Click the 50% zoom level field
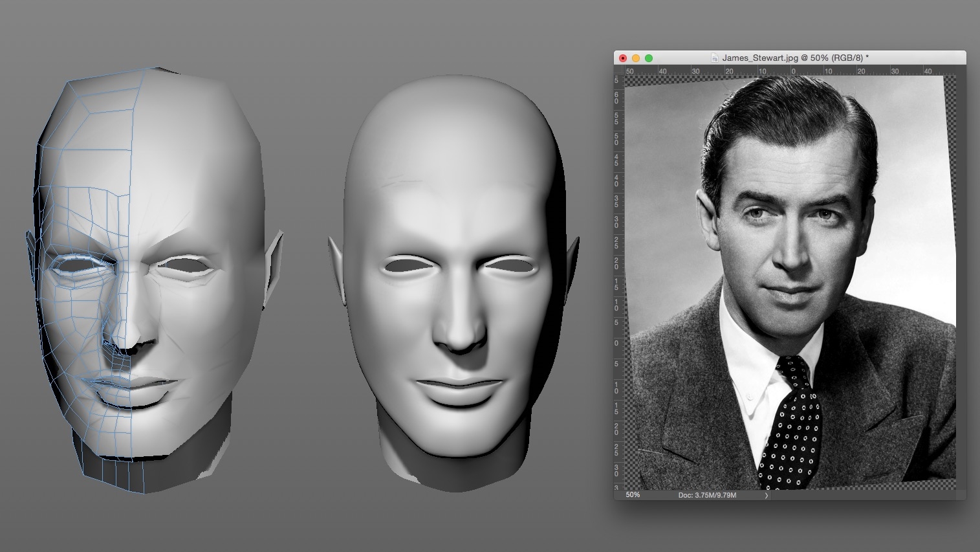 pyautogui.click(x=633, y=495)
